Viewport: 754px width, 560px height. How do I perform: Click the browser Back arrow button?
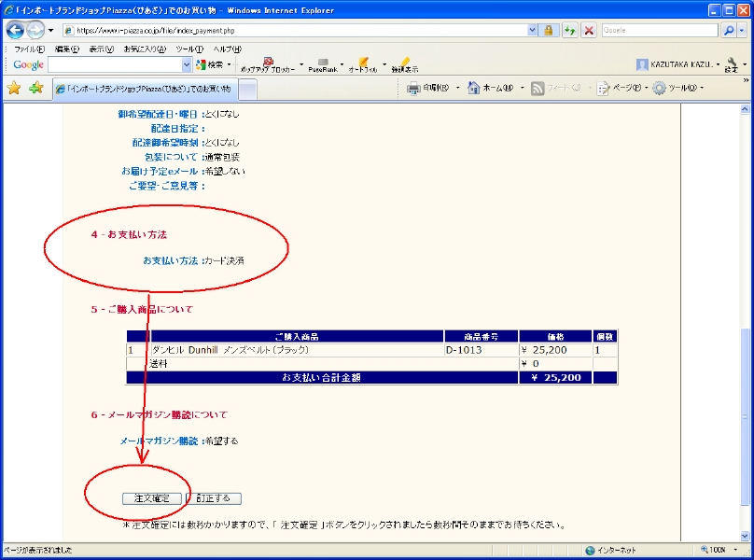click(15, 30)
